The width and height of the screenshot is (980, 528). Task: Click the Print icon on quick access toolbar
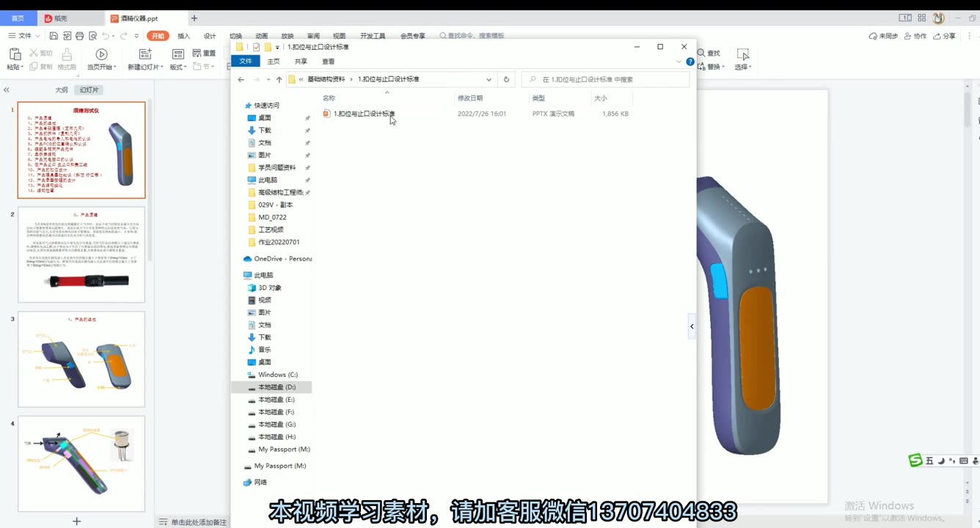(81, 34)
